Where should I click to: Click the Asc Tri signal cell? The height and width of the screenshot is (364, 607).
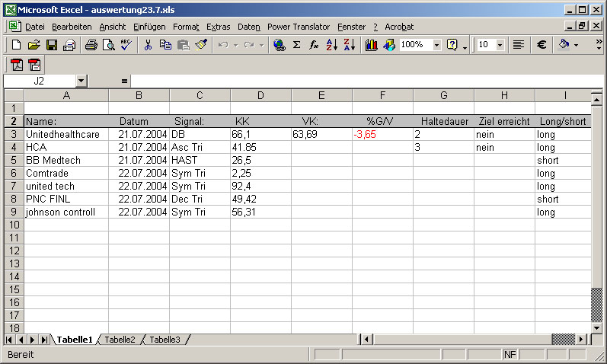(200, 147)
